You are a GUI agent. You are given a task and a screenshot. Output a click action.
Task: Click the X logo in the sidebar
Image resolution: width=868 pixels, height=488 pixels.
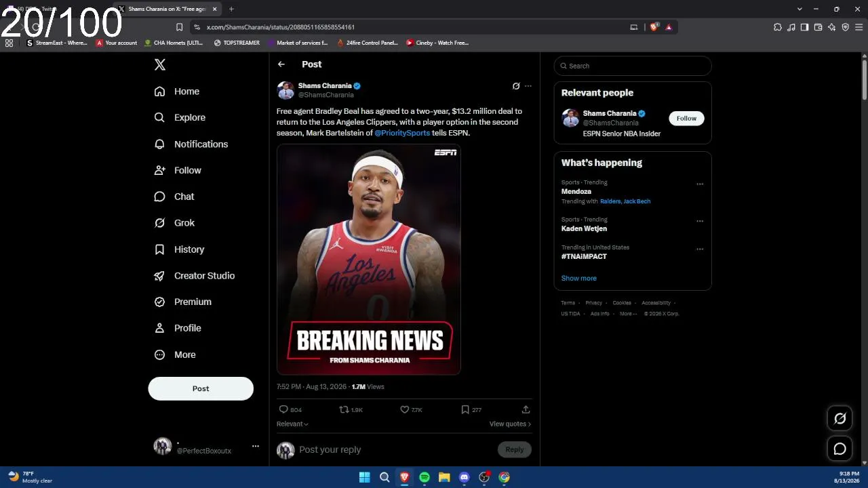pyautogui.click(x=160, y=64)
